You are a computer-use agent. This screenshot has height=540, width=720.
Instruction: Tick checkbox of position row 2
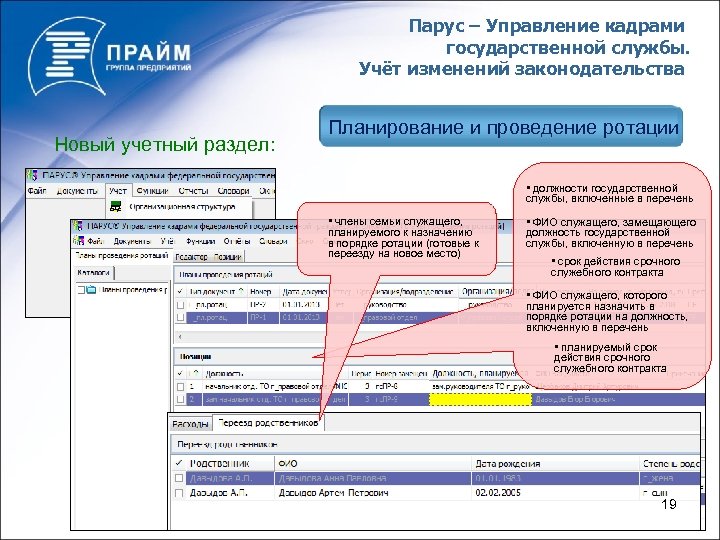coord(180,399)
